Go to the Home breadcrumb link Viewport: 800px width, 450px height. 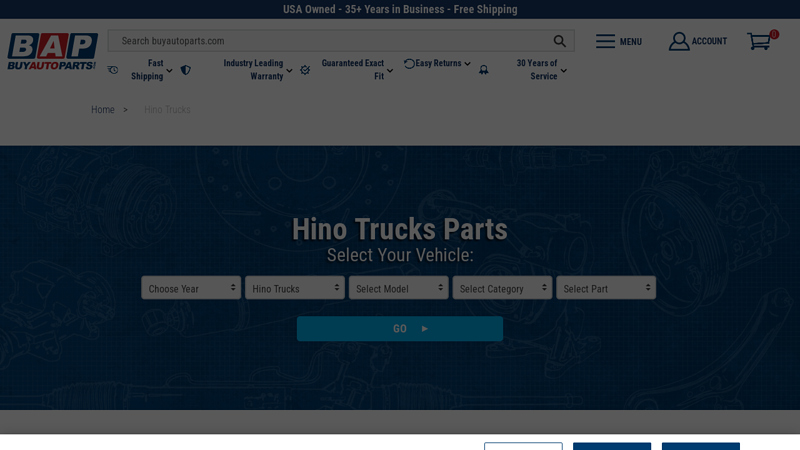(x=103, y=110)
